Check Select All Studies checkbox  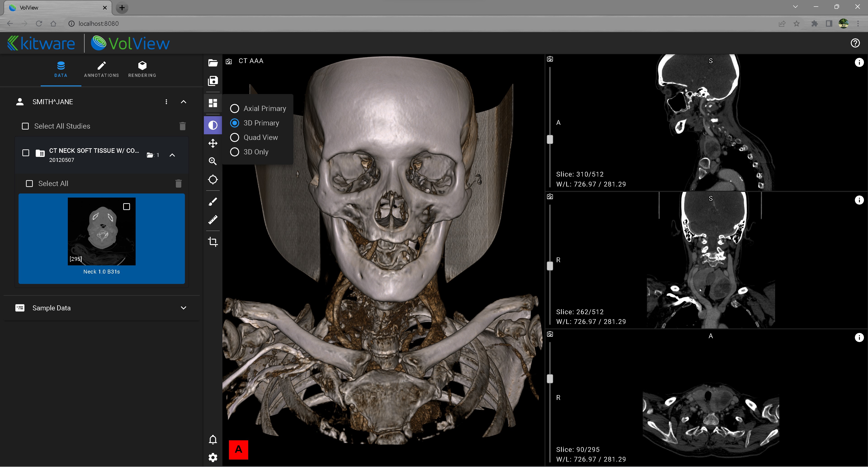click(x=25, y=126)
